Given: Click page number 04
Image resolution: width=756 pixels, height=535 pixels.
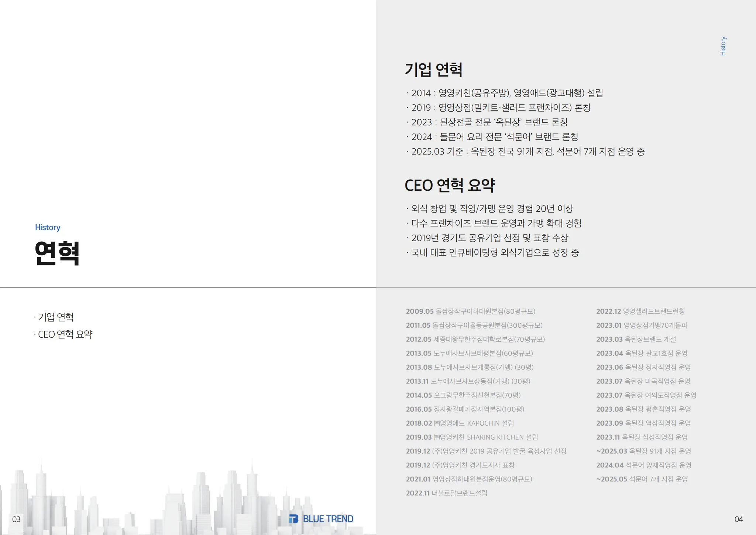Looking at the screenshot, I should [x=738, y=519].
